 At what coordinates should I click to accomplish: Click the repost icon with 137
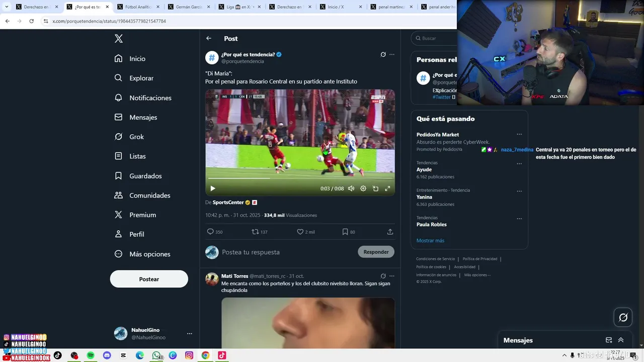coord(255,232)
